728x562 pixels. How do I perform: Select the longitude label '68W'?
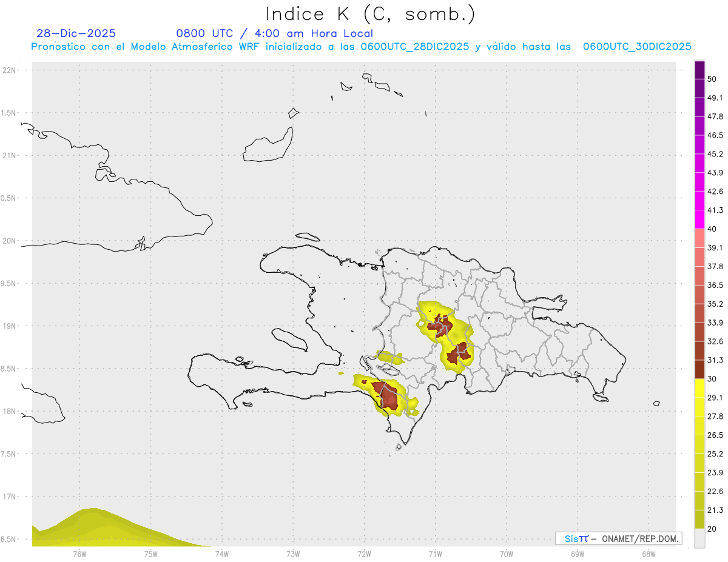coord(649,554)
